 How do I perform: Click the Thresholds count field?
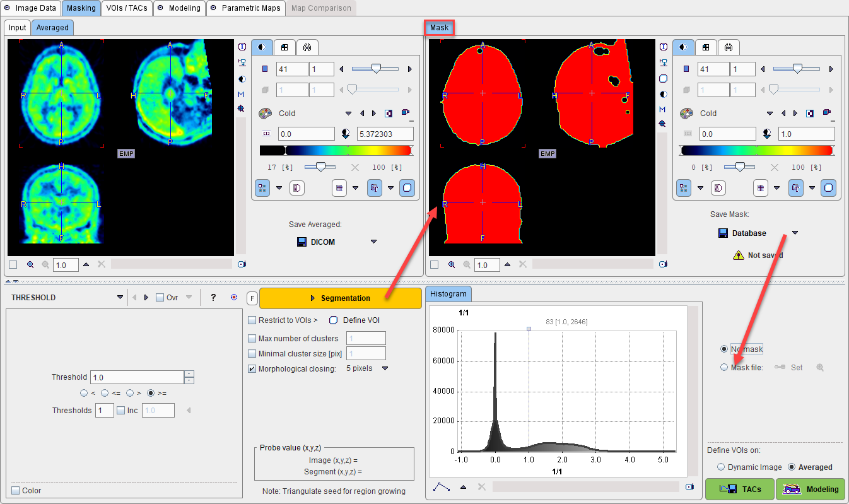click(x=104, y=411)
